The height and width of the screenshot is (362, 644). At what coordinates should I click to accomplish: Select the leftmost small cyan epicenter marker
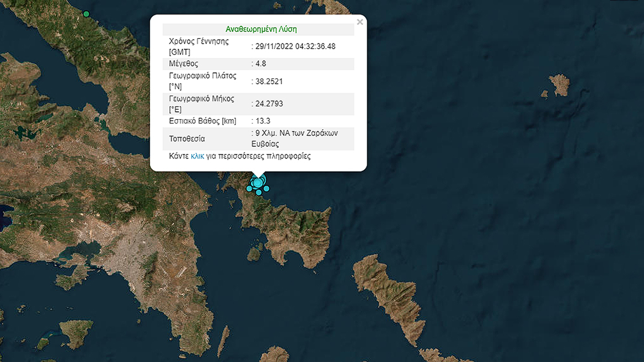(249, 189)
